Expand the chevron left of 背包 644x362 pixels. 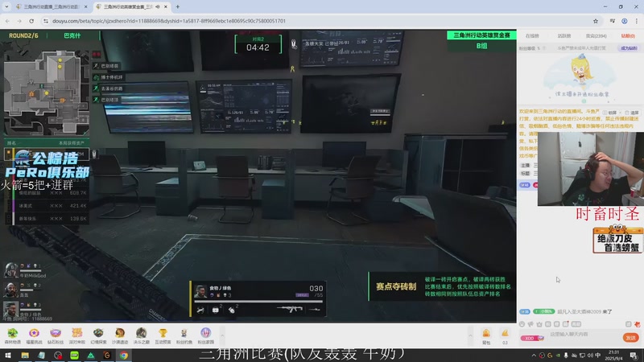pos(471,335)
